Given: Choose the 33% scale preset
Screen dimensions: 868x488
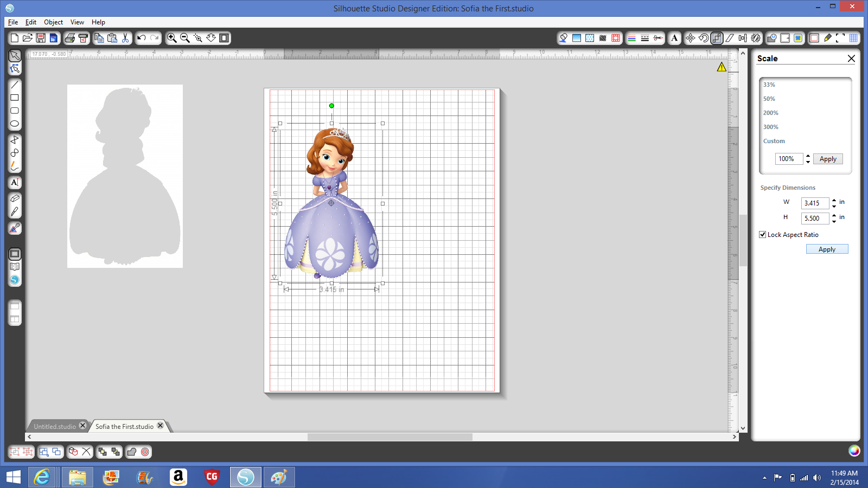Looking at the screenshot, I should tap(769, 85).
